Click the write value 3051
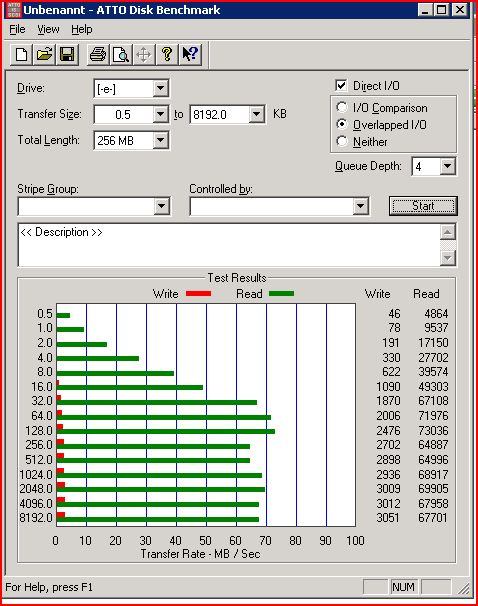Viewport: 478px width, 606px height. pos(388,517)
